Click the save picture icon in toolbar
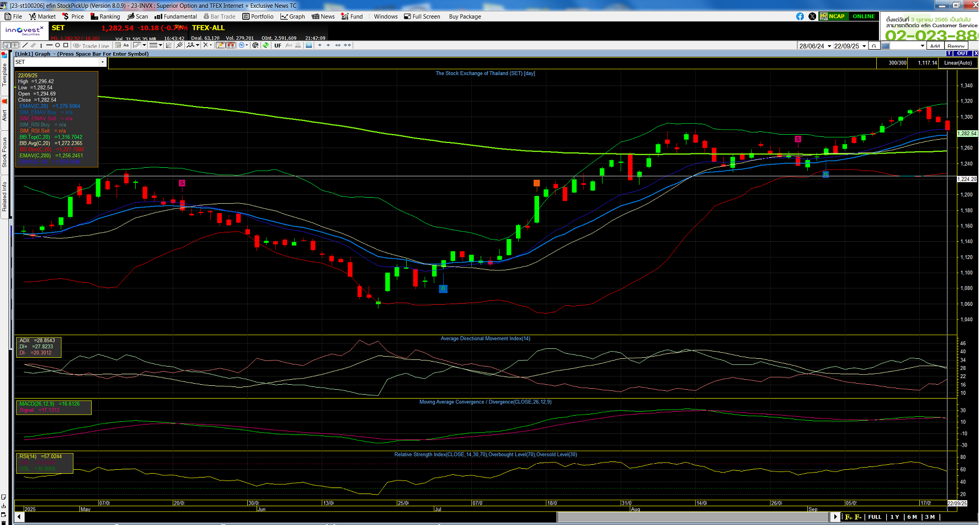 pyautogui.click(x=308, y=45)
